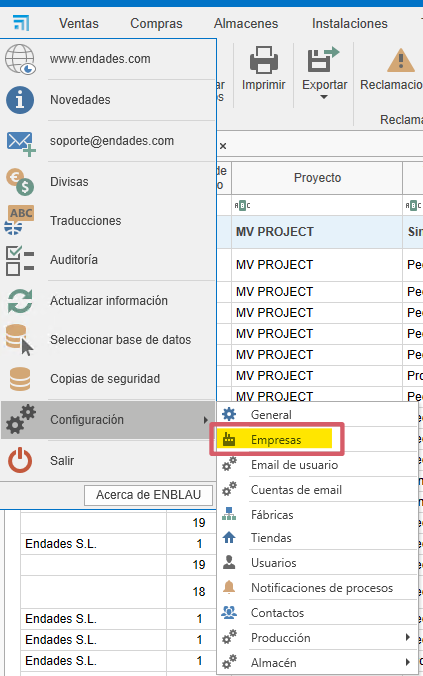
Task: Click the soporte email envelope icon
Action: 20,144
